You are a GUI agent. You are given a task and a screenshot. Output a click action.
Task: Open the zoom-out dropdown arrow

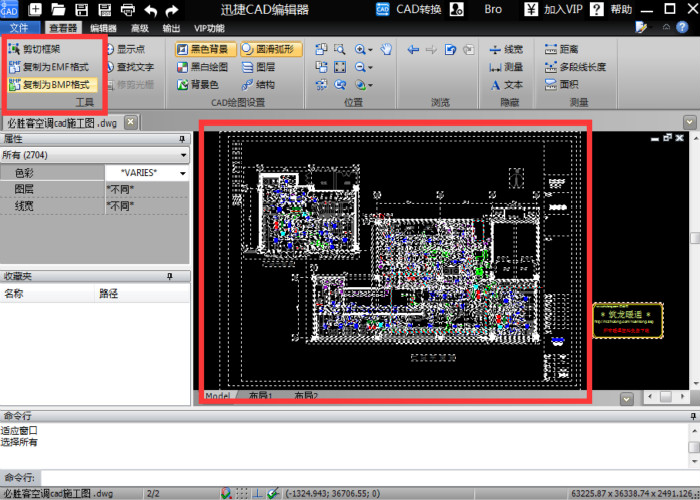[371, 67]
